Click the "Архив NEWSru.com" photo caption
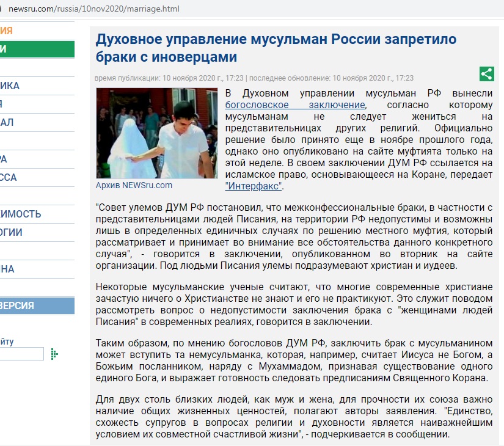 click(x=134, y=185)
